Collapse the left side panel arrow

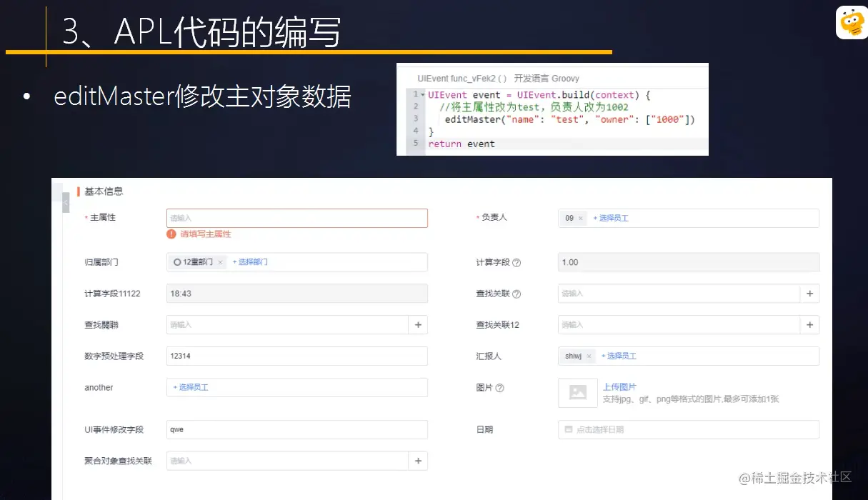pyautogui.click(x=66, y=203)
